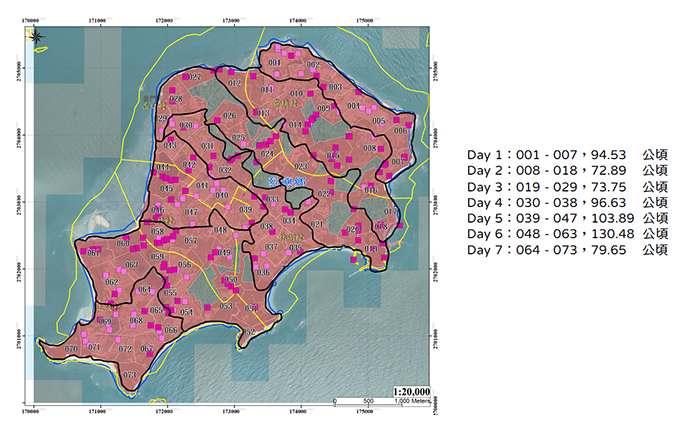Click zone label 010 on the map
The width and height of the screenshot is (700, 423).
296,93
